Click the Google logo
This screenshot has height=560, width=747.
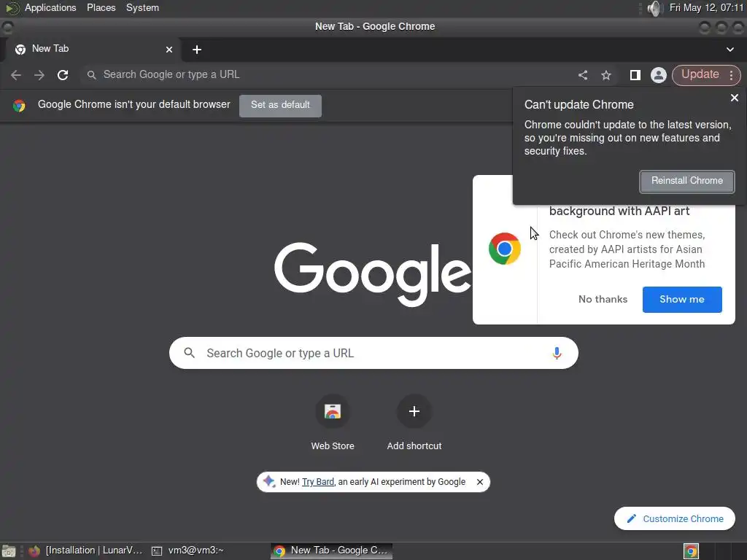(373, 274)
